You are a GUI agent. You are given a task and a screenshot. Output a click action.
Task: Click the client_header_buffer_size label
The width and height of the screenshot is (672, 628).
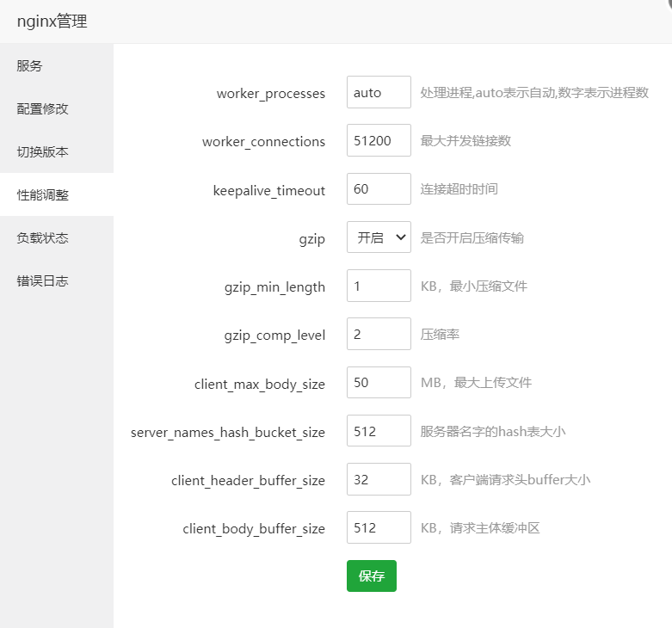pyautogui.click(x=248, y=481)
